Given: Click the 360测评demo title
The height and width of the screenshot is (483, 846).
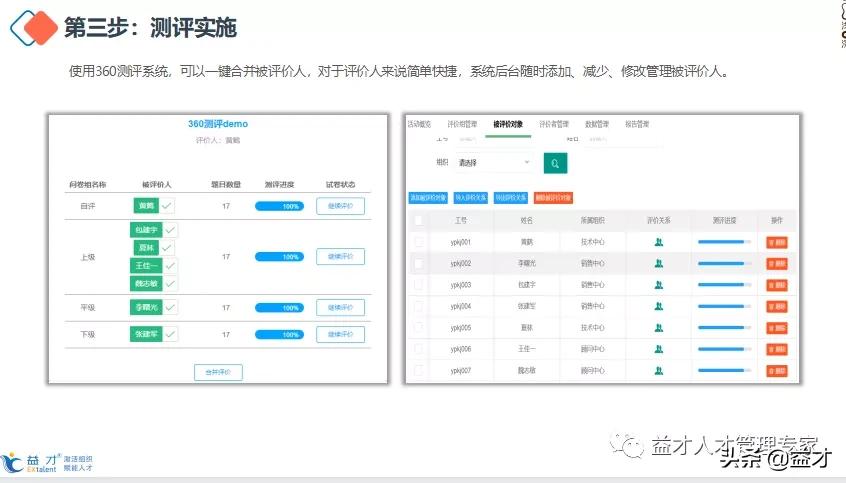Looking at the screenshot, I should (x=218, y=124).
